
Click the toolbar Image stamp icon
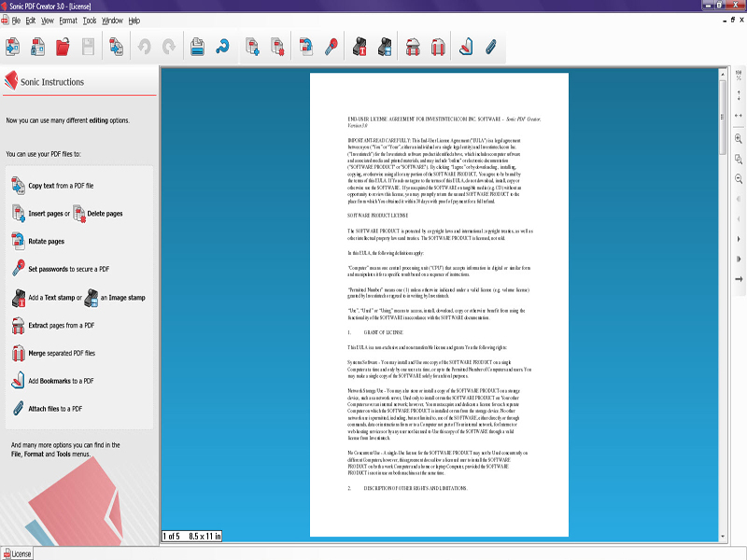(x=385, y=48)
